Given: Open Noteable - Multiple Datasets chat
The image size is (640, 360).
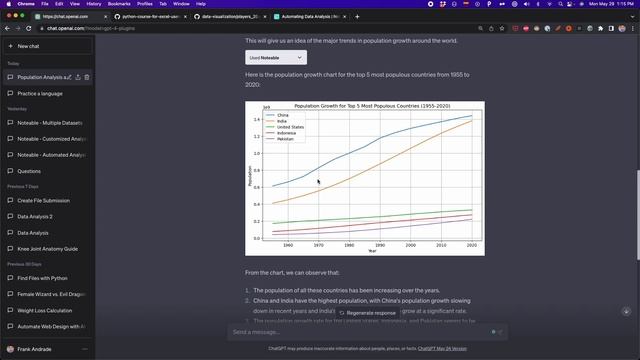Looking at the screenshot, I should click(48, 123).
